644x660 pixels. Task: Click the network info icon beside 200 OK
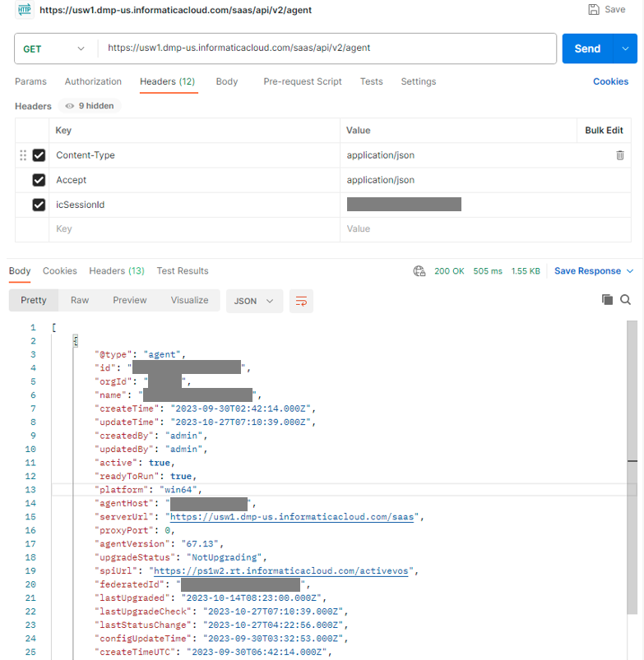click(x=419, y=270)
